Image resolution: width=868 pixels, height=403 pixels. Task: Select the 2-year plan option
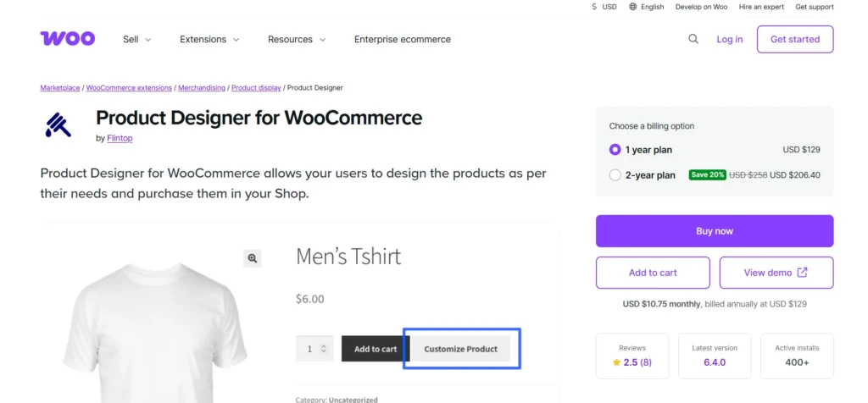point(615,175)
